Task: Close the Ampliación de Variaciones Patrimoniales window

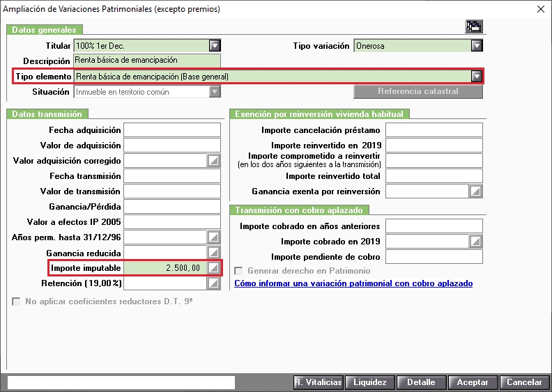Action: click(541, 9)
